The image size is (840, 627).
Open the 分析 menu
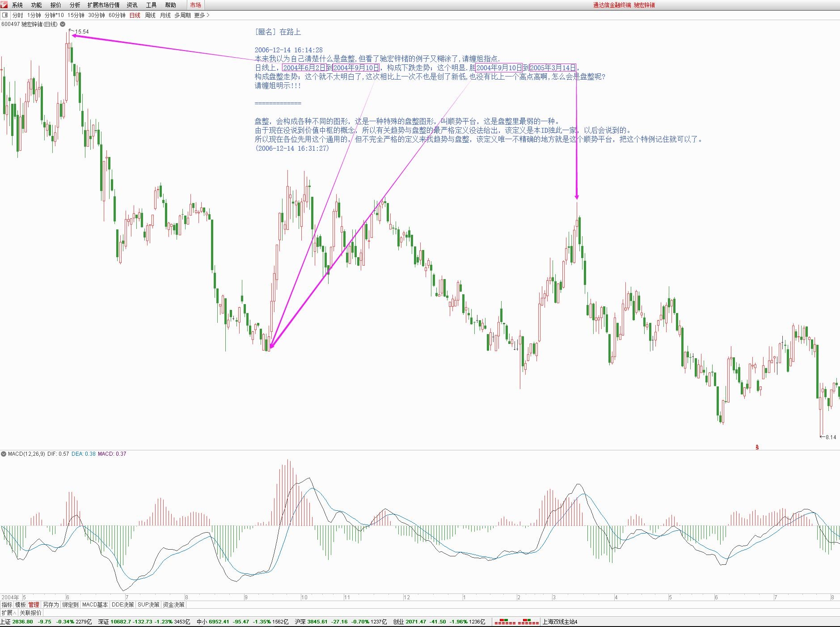point(75,5)
